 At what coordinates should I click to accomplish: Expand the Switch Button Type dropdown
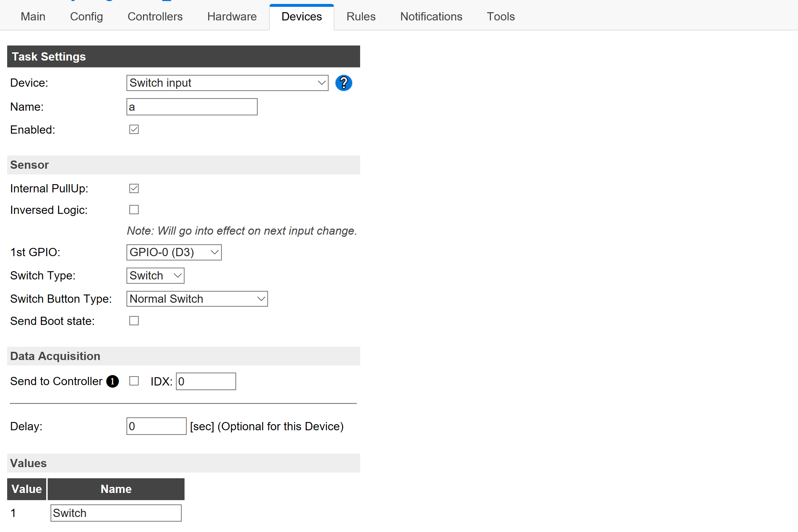coord(197,298)
